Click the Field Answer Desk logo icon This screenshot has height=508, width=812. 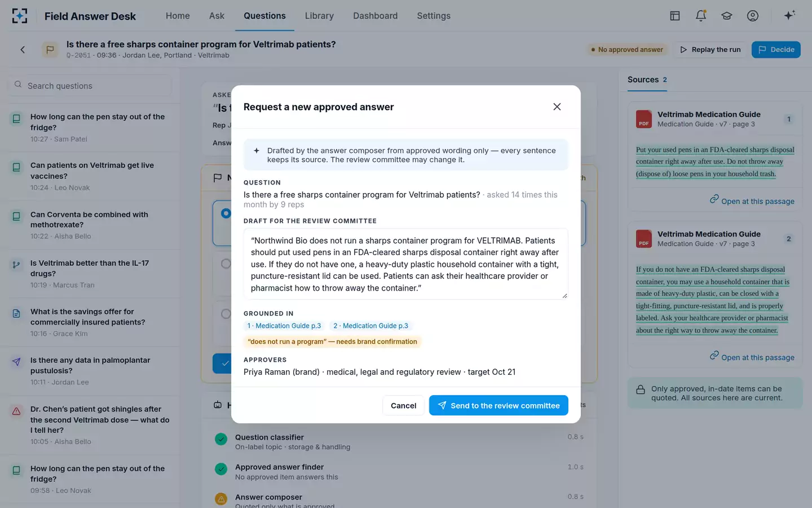pos(20,16)
